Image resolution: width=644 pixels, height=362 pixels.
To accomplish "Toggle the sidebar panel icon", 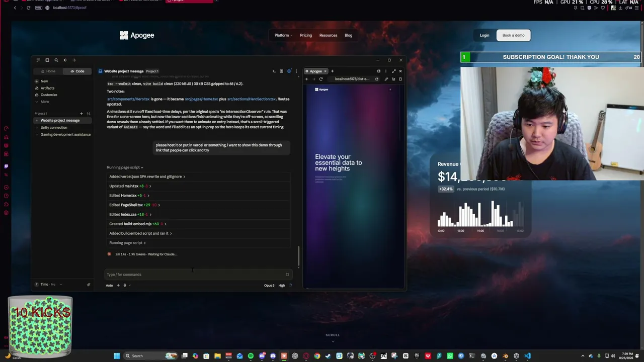I will tap(47, 60).
